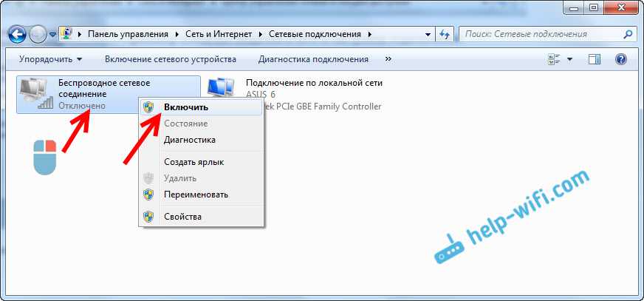644x301 pixels.
Task: Click the Forward navigation arrow button
Action: 38,34
